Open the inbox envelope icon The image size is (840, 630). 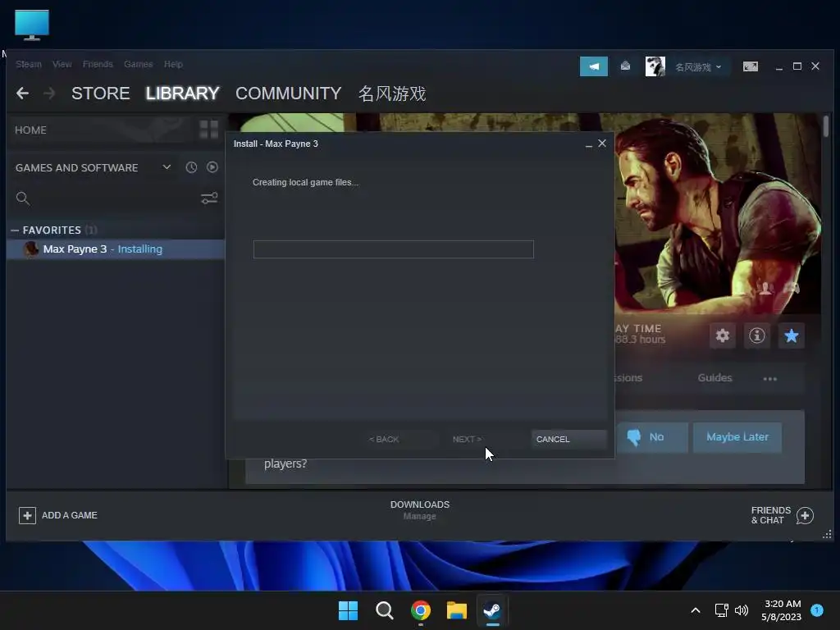point(625,66)
